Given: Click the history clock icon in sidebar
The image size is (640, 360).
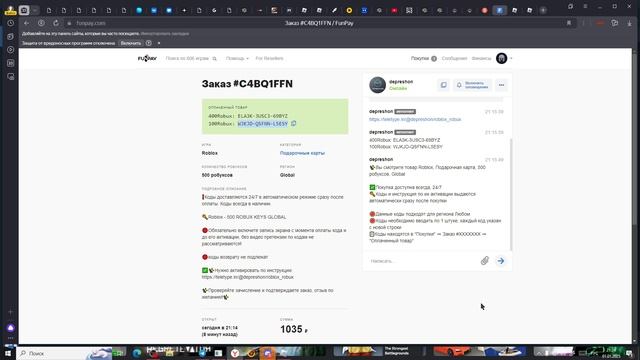Looking at the screenshot, I should [x=11, y=23].
